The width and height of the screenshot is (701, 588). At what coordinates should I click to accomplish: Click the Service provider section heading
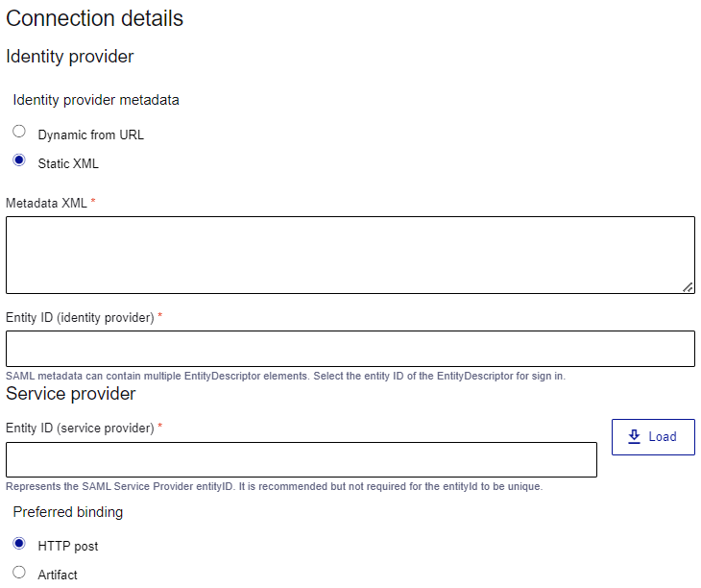click(x=71, y=394)
